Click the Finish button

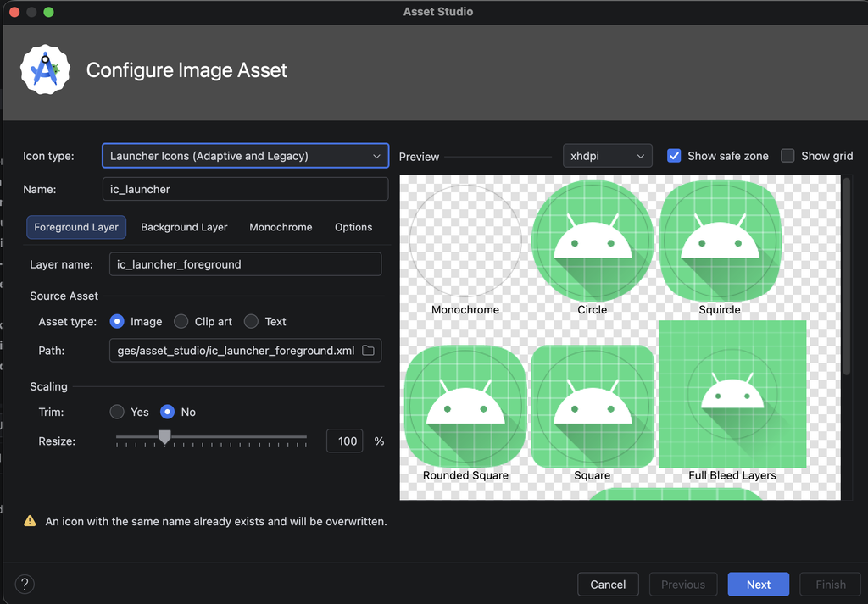pos(831,584)
